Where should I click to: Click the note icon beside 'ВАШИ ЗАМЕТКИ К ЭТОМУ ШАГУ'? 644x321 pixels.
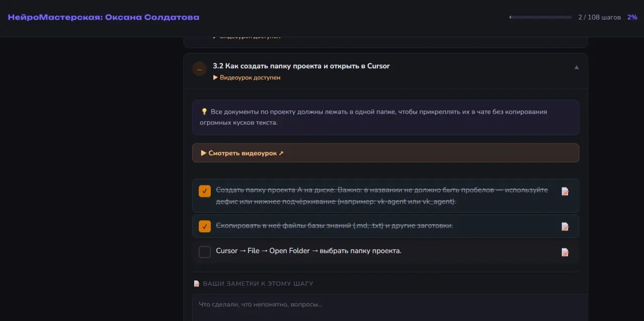(x=197, y=284)
